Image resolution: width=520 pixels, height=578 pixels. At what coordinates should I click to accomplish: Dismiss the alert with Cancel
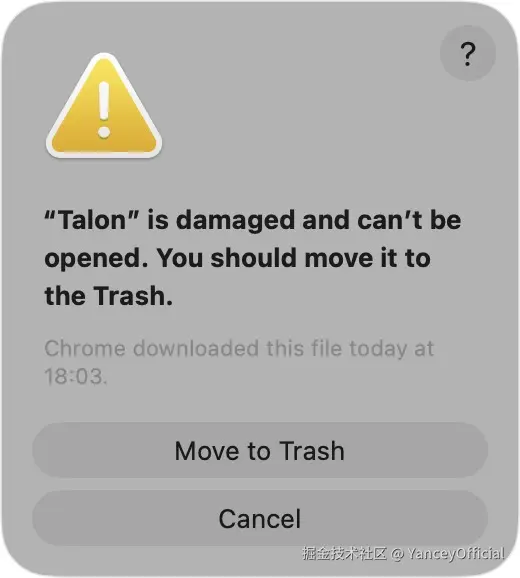(260, 518)
